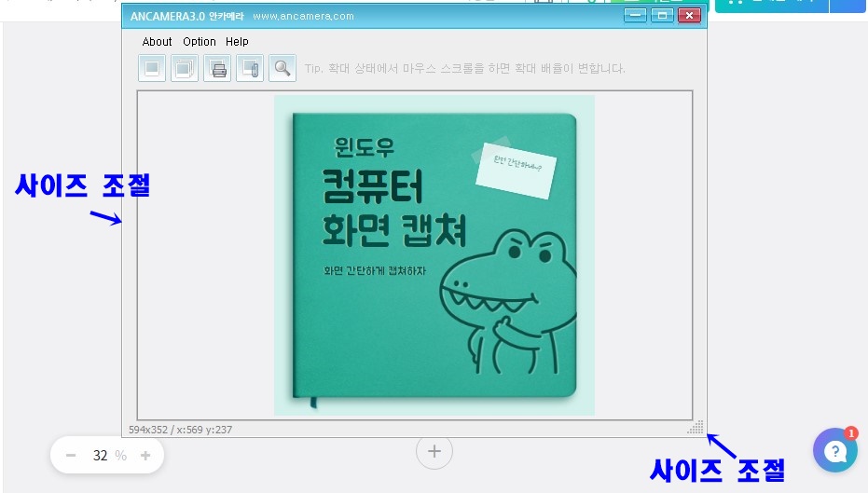
Task: Select the single-region capture tool icon
Action: pos(152,68)
